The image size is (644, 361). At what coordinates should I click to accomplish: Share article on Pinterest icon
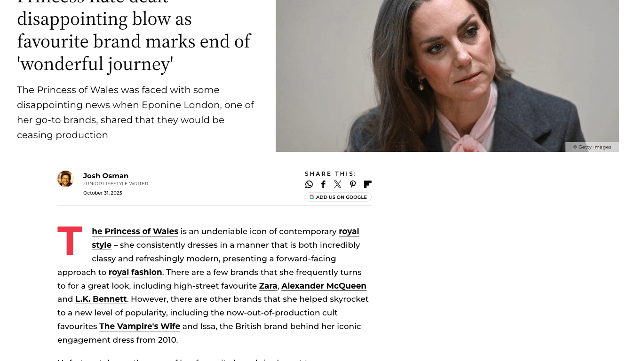[x=353, y=184]
